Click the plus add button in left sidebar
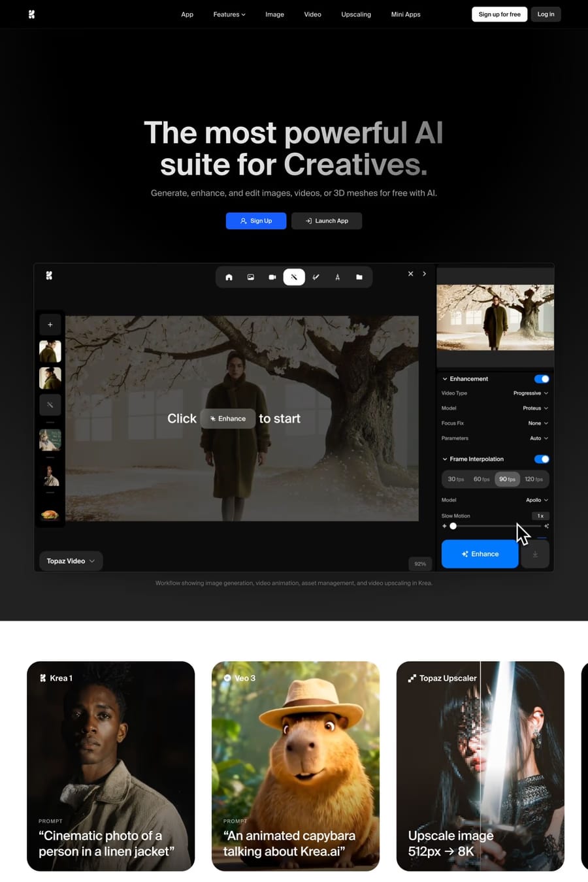The image size is (588, 882). click(50, 325)
